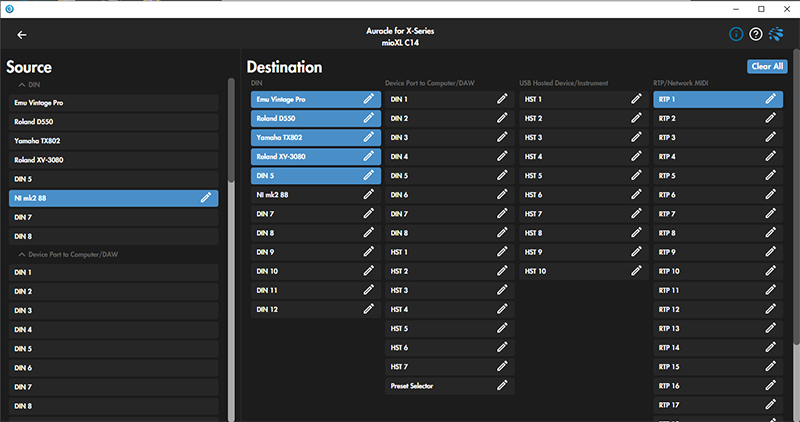This screenshot has height=422, width=800.
Task: Clear all routings with Clear All
Action: pos(767,66)
